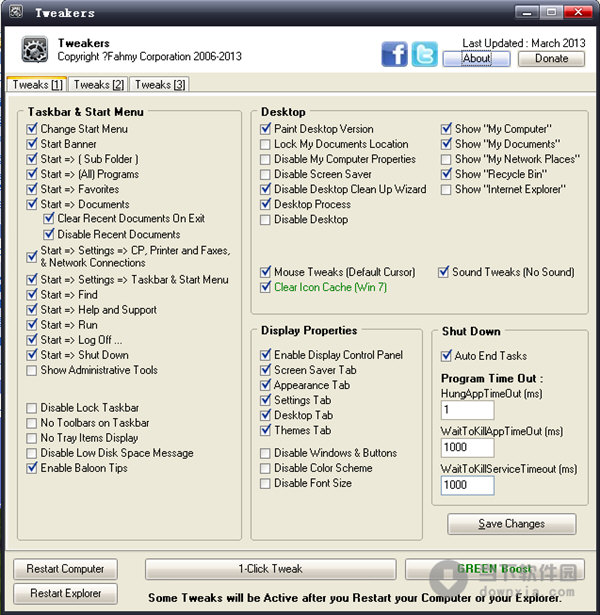Uncheck Disable Recent Documents

49,235
